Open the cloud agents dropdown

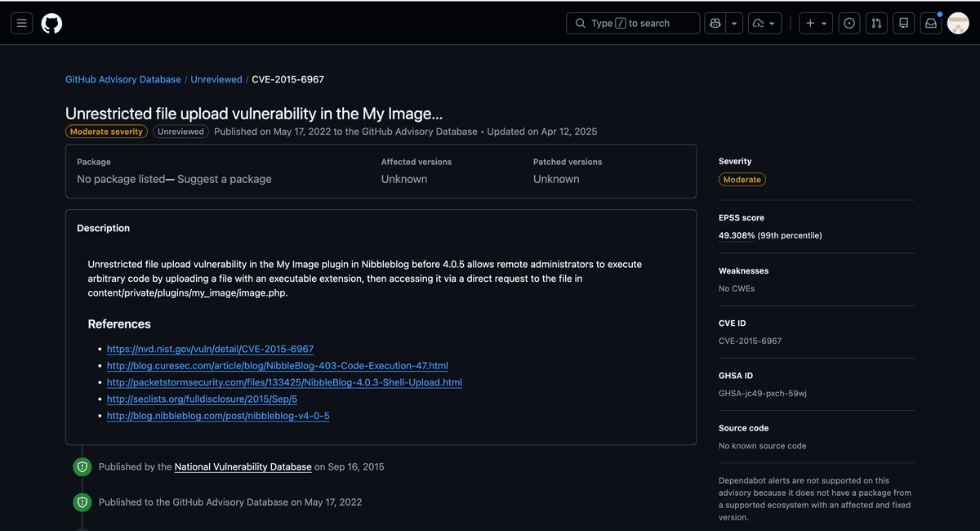pos(764,24)
